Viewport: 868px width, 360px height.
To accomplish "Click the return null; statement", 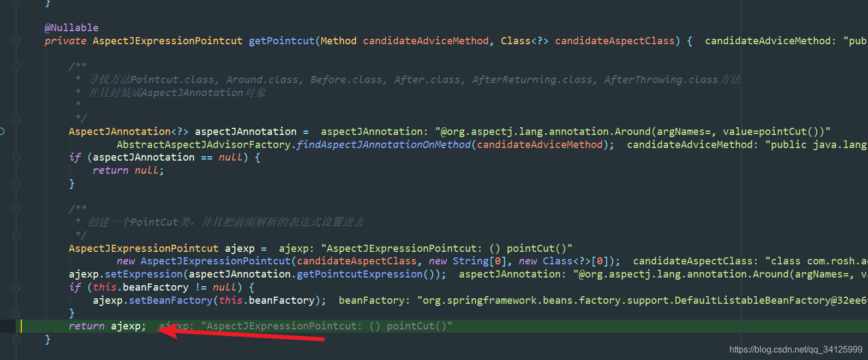I will (x=128, y=170).
